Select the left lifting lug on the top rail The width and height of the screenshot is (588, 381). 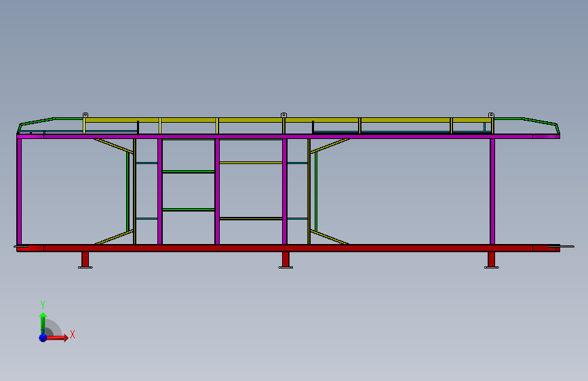(85, 115)
